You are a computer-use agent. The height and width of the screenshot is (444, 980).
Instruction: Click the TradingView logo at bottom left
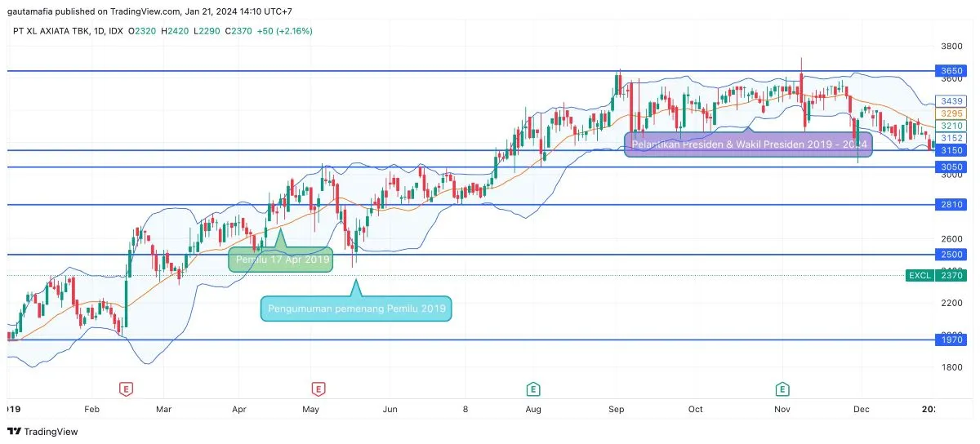(x=42, y=431)
